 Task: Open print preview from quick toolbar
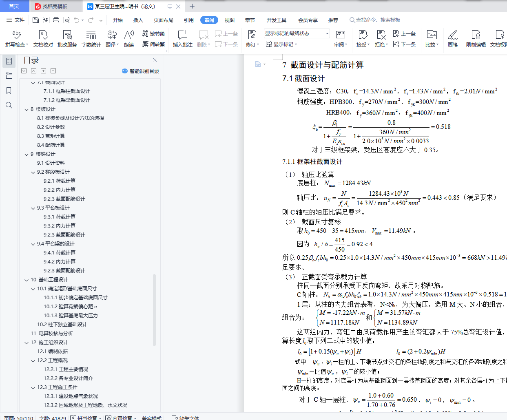[x=66, y=20]
